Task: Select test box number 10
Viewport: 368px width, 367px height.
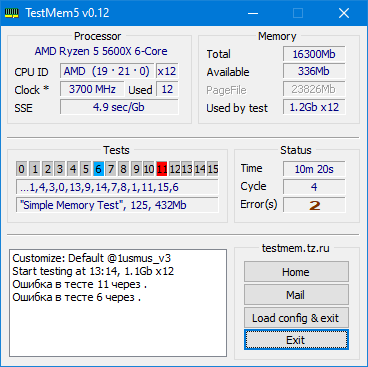Action: (x=149, y=169)
